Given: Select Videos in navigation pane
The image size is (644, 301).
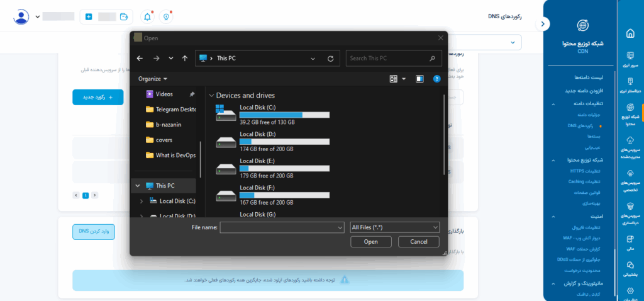Looking at the screenshot, I should click(164, 94).
